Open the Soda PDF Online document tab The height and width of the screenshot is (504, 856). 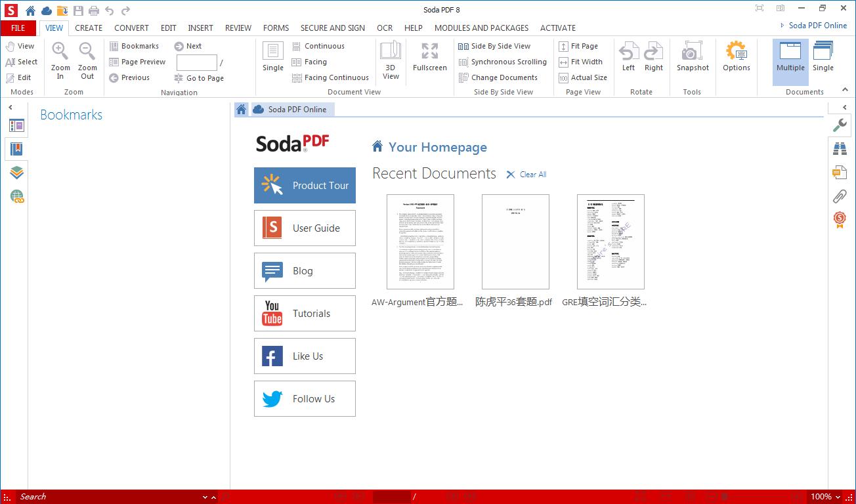coord(292,110)
